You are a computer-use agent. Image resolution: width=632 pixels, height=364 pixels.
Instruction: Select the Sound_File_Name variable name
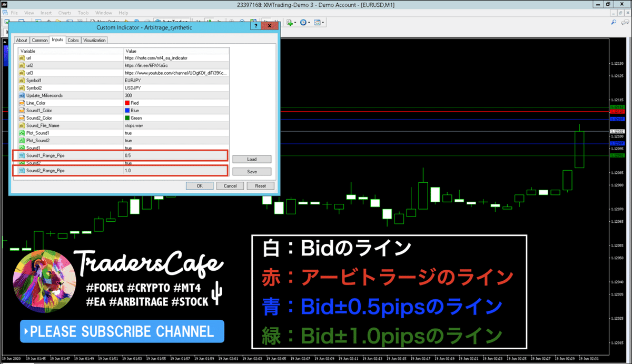click(43, 125)
